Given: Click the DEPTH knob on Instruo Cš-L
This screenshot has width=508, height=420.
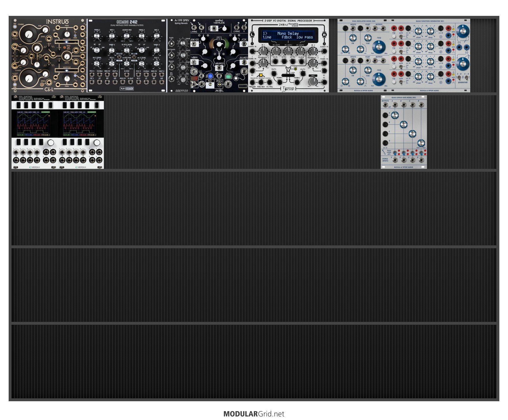Looking at the screenshot, I should point(67,56).
